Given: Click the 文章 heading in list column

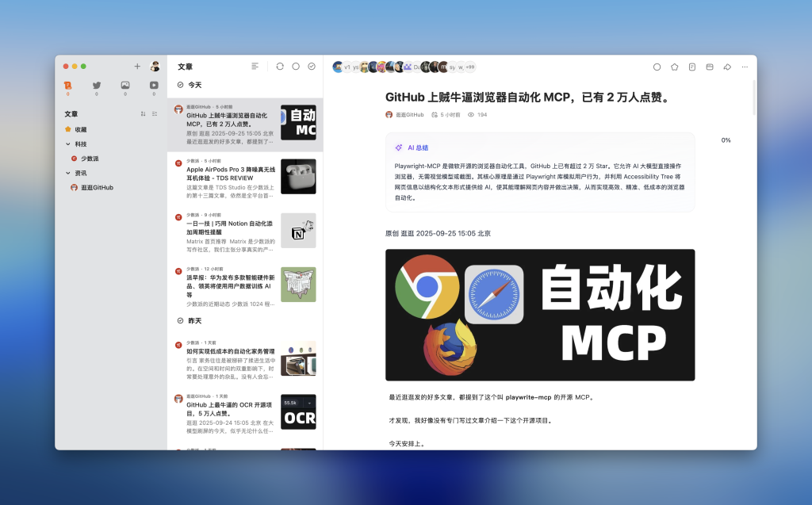Looking at the screenshot, I should [185, 67].
